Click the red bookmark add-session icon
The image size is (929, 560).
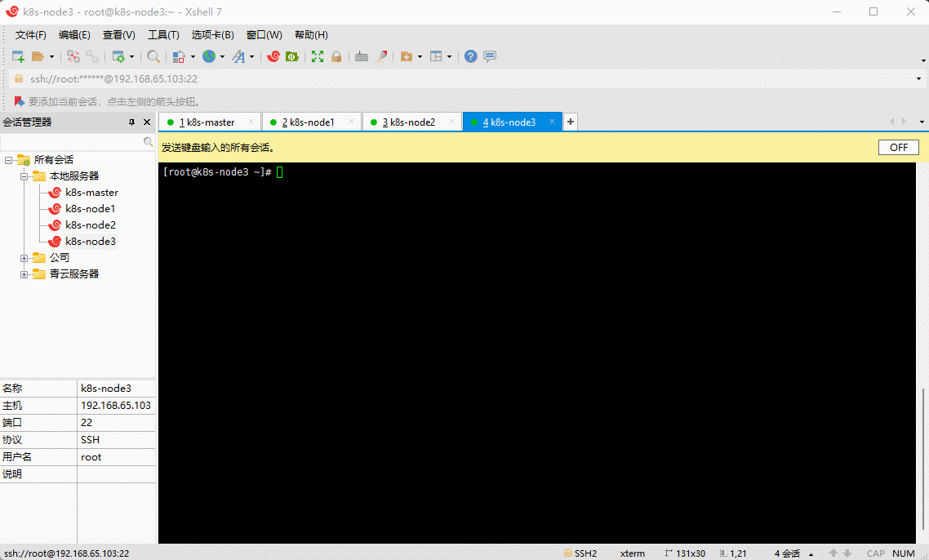18,101
